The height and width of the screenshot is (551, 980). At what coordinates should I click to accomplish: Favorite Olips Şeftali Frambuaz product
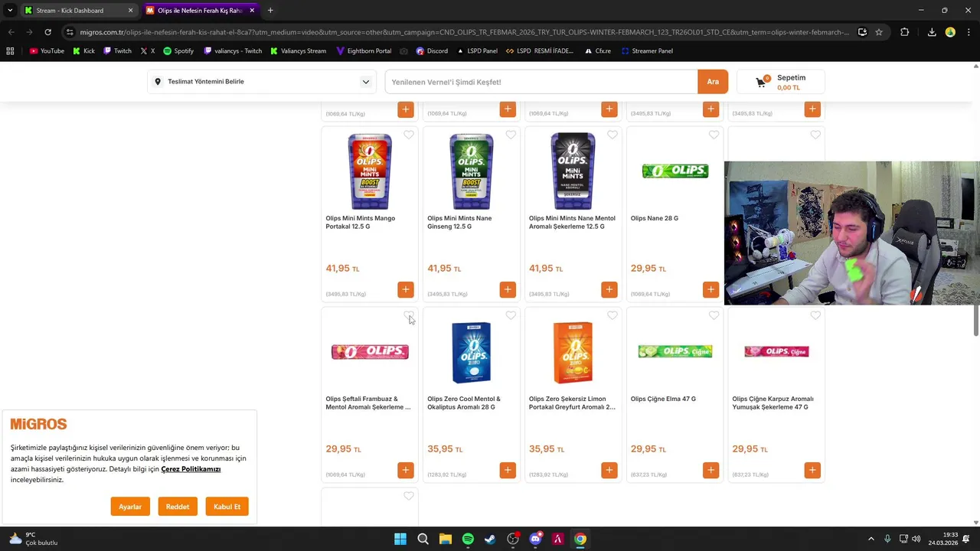[409, 315]
